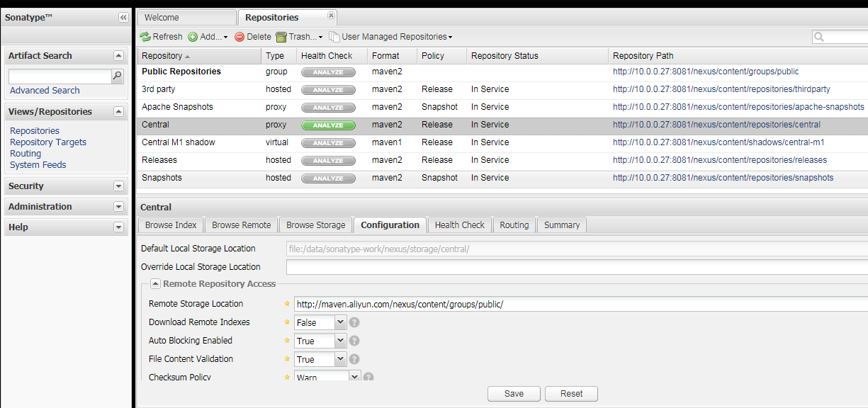Screen dimensions: 868x408
Task: Open Repositories in the sidebar
Action: tap(35, 131)
